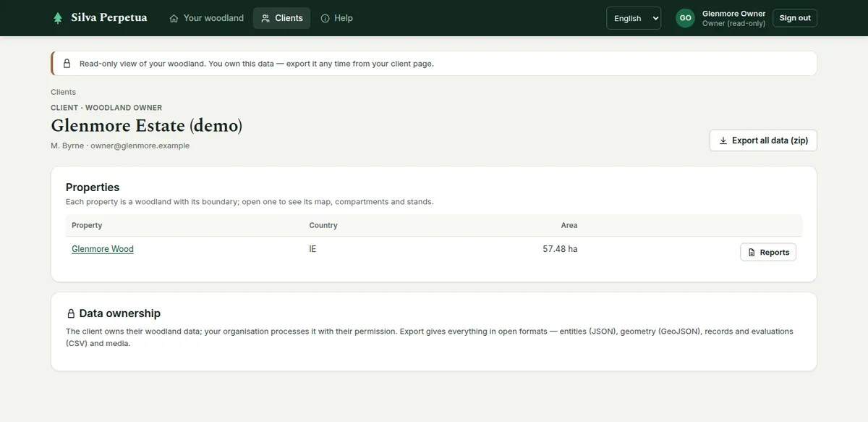Open the Your woodland nav item
The height and width of the screenshot is (422, 868).
click(x=206, y=18)
